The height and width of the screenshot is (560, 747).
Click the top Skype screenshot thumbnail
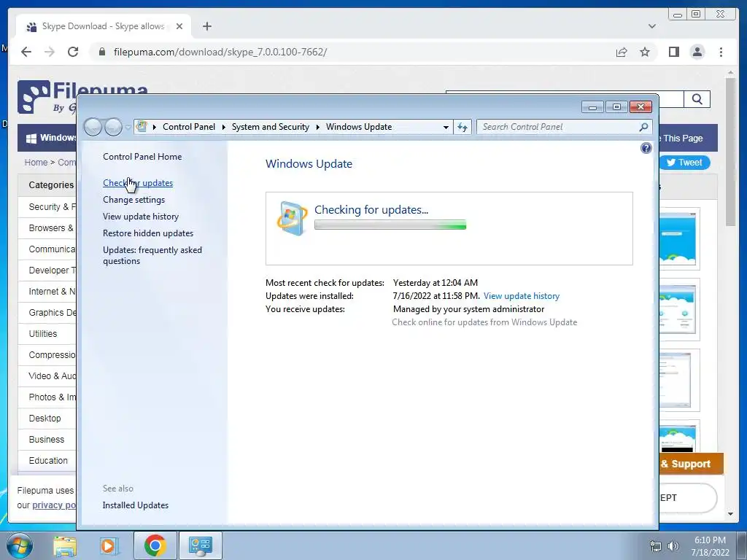pyautogui.click(x=677, y=238)
